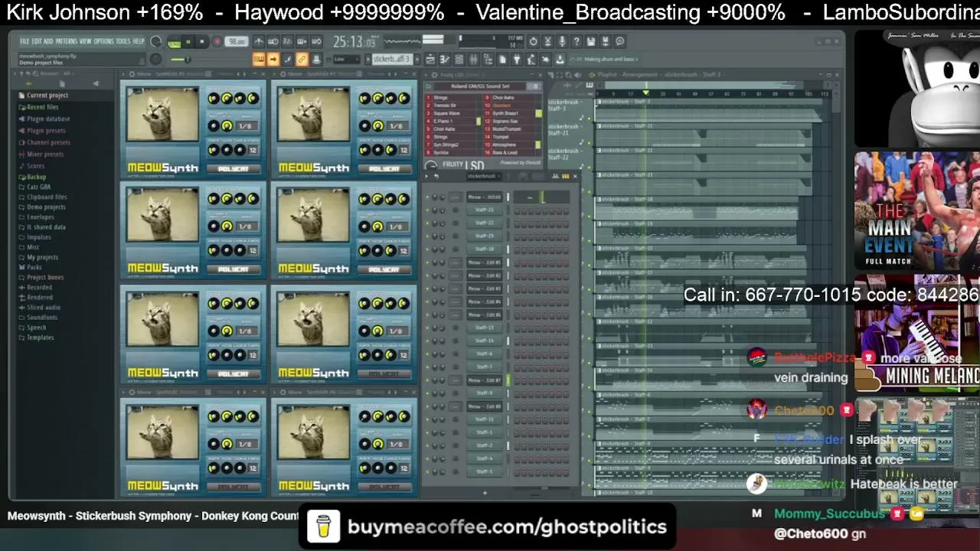The height and width of the screenshot is (551, 980).
Task: Click the play/pause button in transport
Action: click(x=188, y=42)
